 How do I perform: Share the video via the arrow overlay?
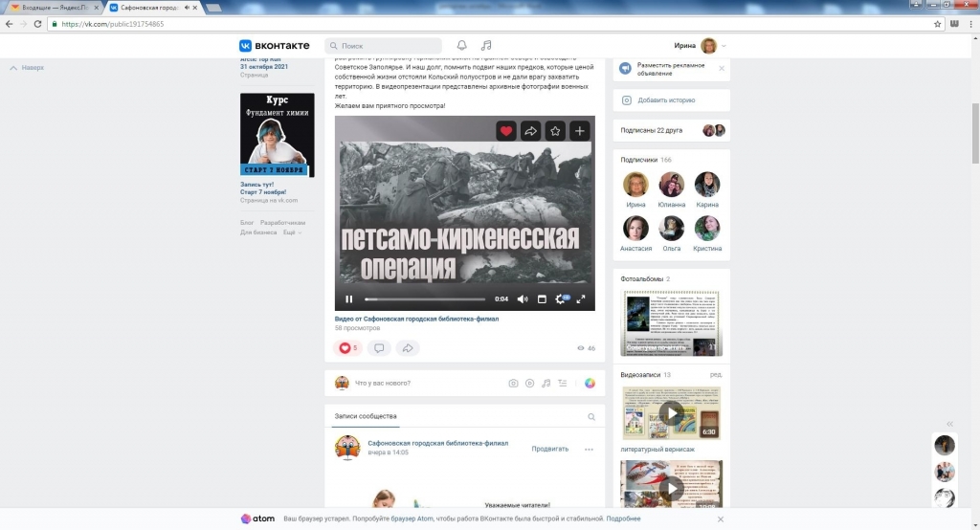pyautogui.click(x=530, y=131)
